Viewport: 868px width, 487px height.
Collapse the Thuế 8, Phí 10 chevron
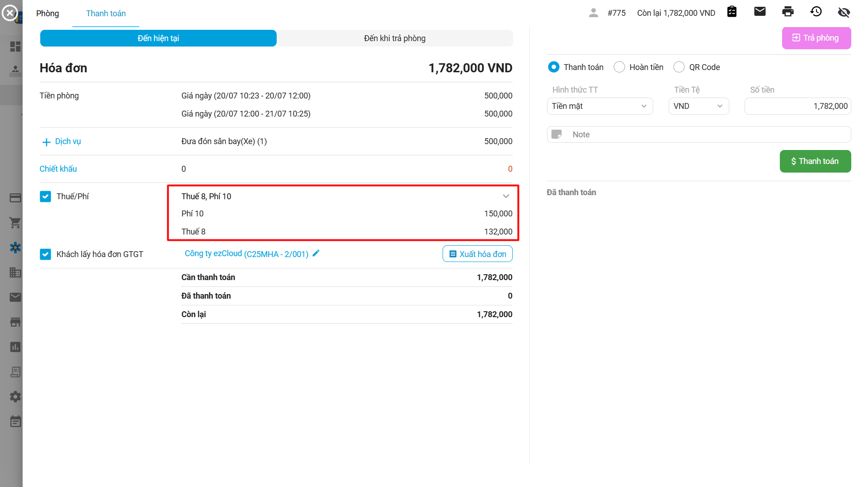(506, 196)
